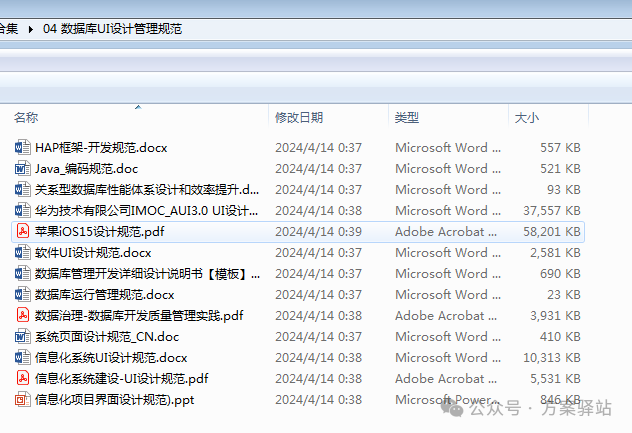Select file 数据治理-数据库开发质量管理实践.pdf
Image resolution: width=632 pixels, height=433 pixels.
coord(139,316)
